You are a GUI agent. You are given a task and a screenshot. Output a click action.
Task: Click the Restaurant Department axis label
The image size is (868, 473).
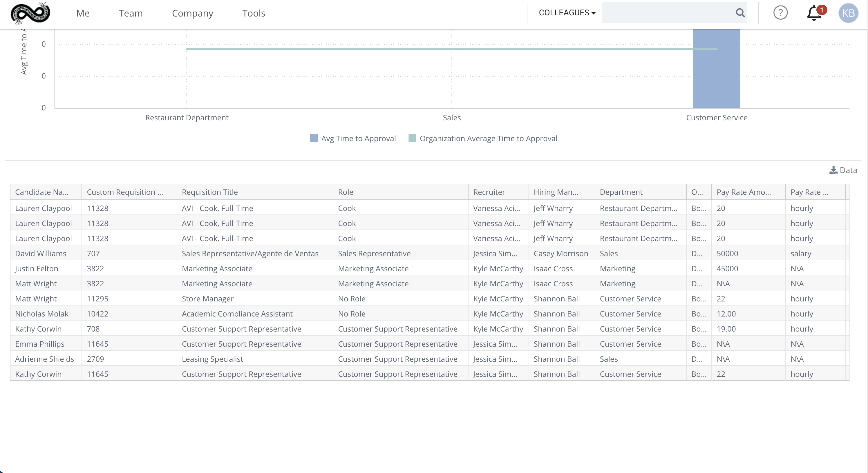click(187, 117)
